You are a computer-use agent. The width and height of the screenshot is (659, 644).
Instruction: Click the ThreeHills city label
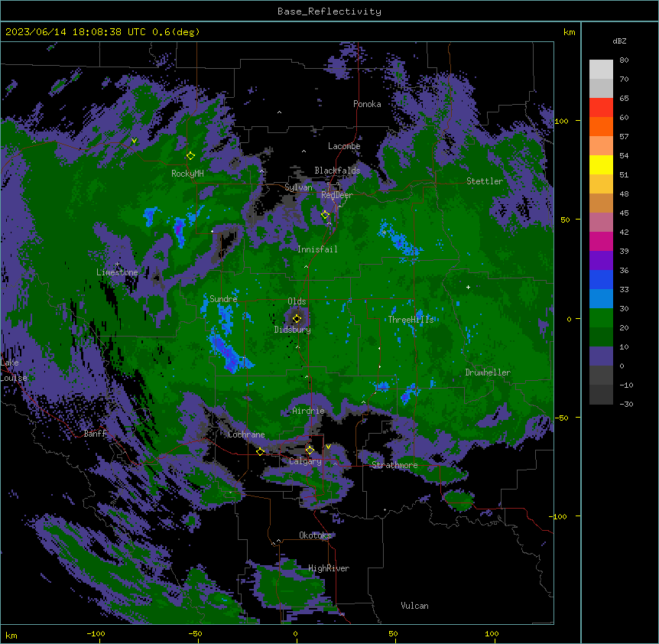coord(411,320)
